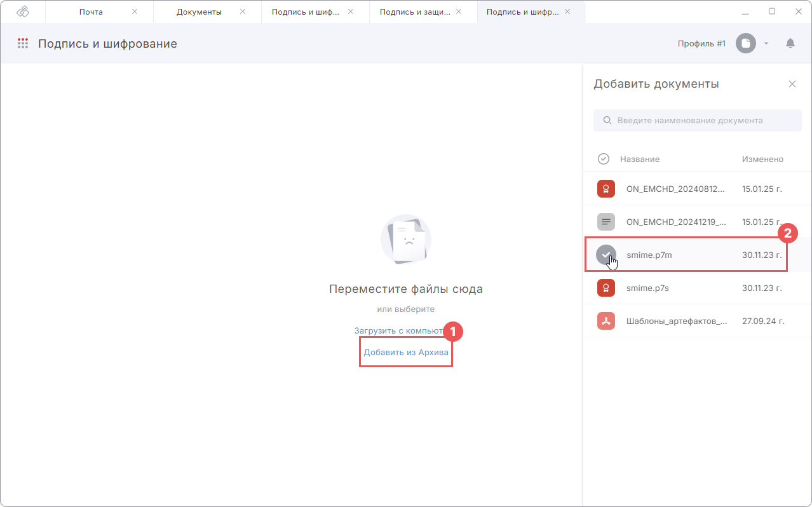Click the 27.09.24 г. date cell
Image resolution: width=812 pixels, height=507 pixels.
[763, 321]
